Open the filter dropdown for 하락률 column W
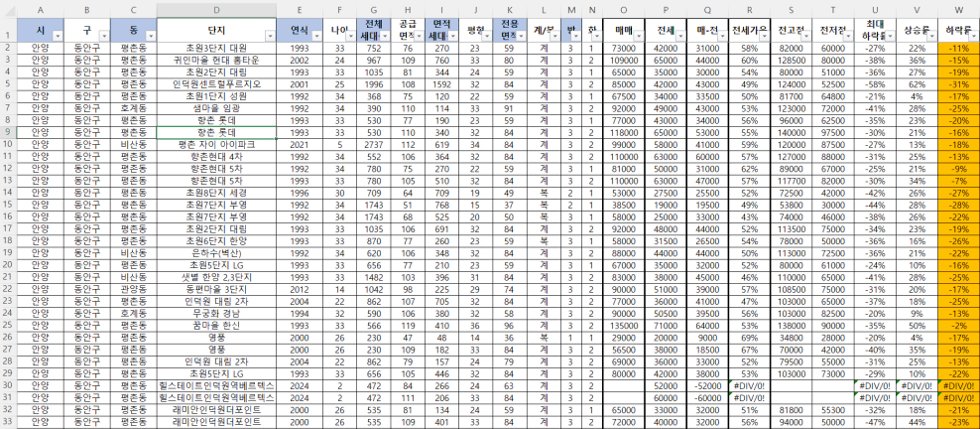Screen dimensions: 980x429 [973, 37]
